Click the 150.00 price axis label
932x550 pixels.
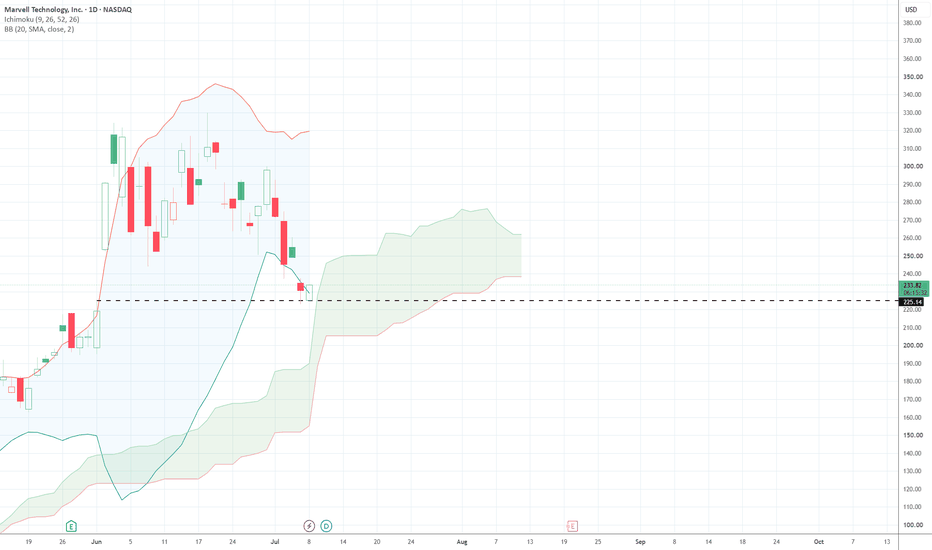click(913, 435)
